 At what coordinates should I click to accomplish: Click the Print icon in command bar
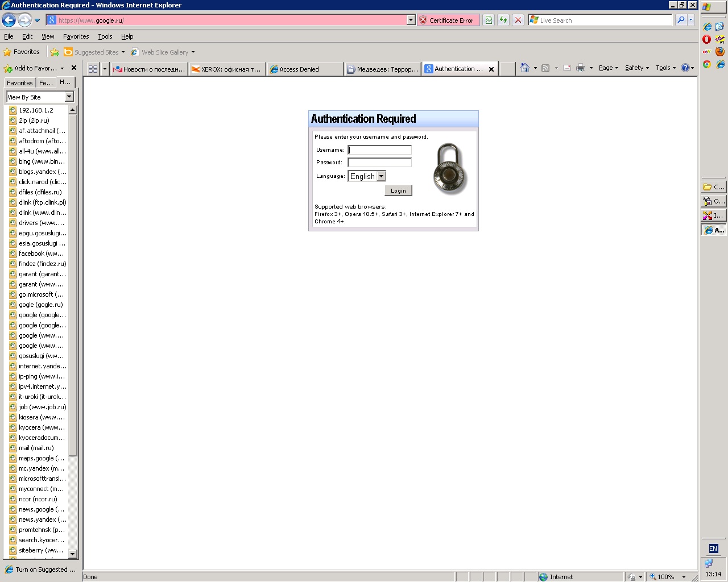(x=580, y=68)
